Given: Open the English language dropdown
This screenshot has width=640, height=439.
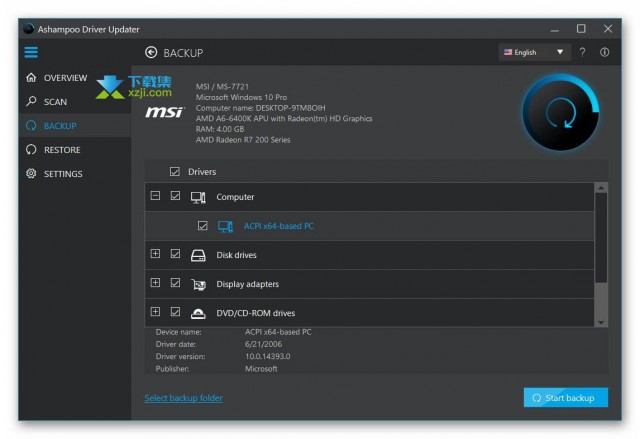Looking at the screenshot, I should click(x=534, y=52).
